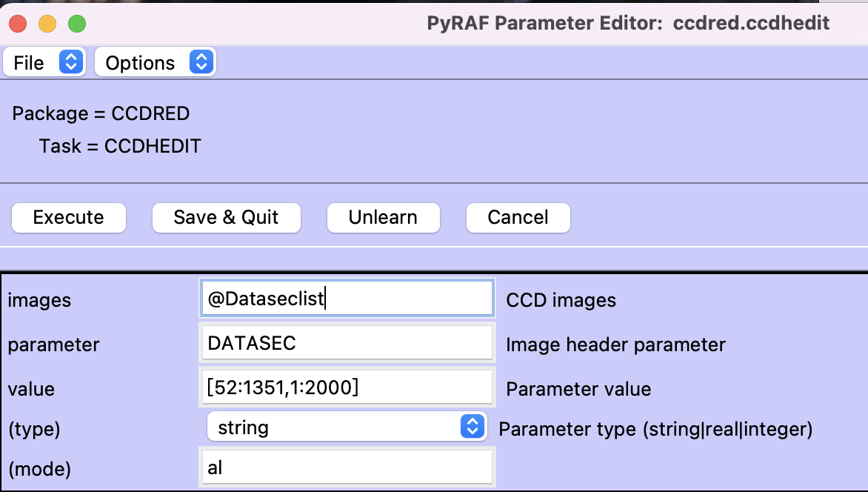Click the mode field containing al
Screen dimensions: 868x492
(346, 468)
